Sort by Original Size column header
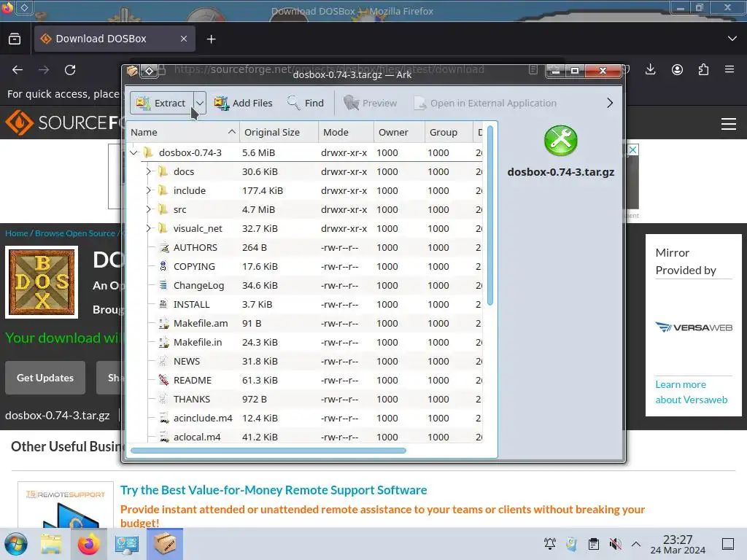The height and width of the screenshot is (560, 747). [279, 133]
